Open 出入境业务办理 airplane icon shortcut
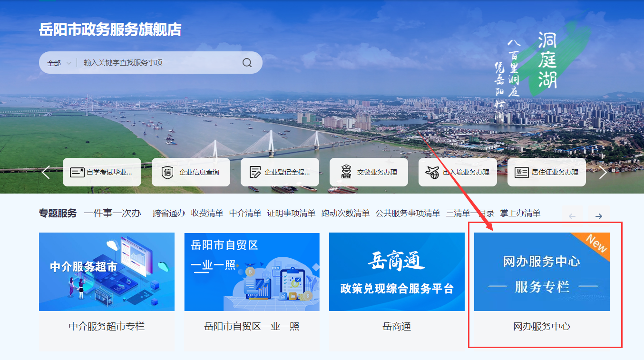644x360 pixels. [x=458, y=172]
